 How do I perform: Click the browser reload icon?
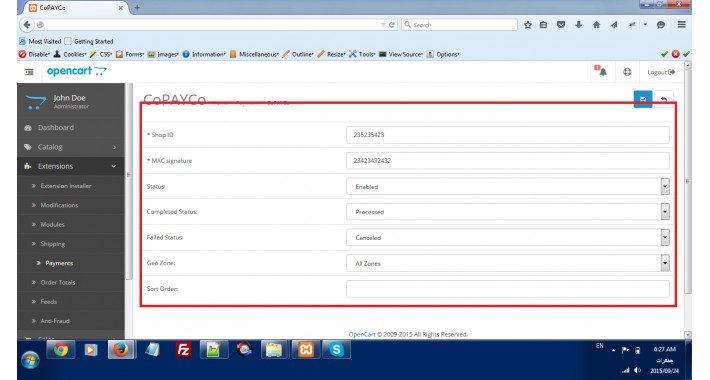click(392, 25)
